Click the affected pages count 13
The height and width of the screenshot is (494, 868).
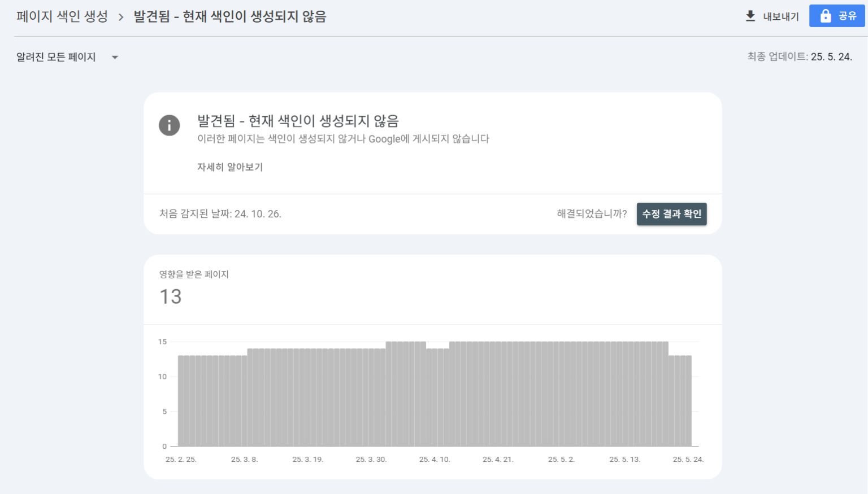click(x=171, y=296)
